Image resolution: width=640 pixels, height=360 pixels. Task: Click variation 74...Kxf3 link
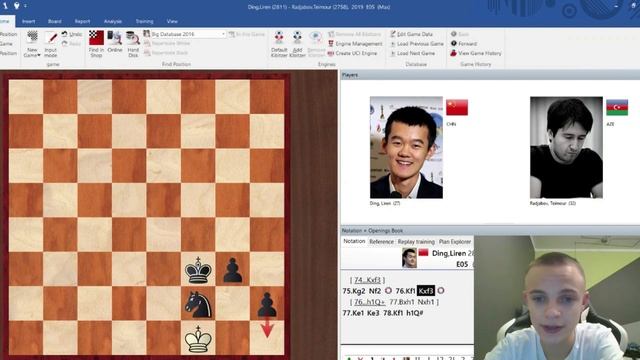[x=367, y=280]
